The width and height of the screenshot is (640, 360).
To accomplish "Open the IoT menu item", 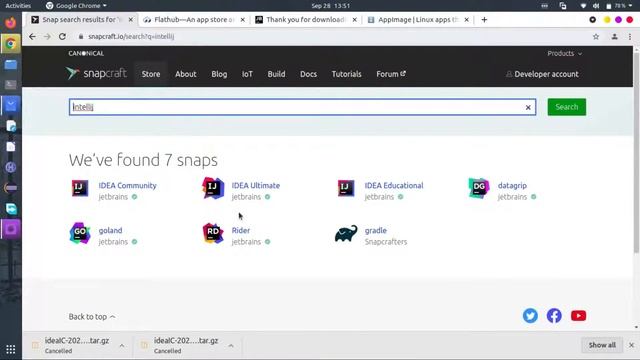I will tap(247, 74).
